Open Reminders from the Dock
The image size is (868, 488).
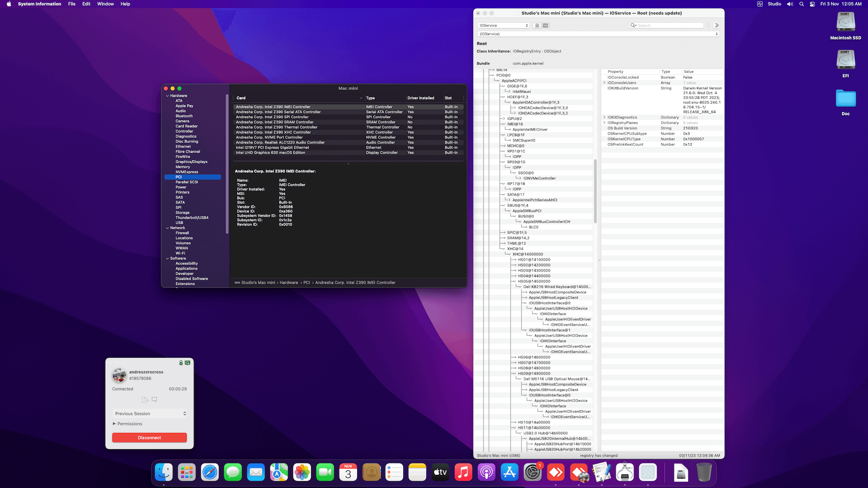click(394, 473)
